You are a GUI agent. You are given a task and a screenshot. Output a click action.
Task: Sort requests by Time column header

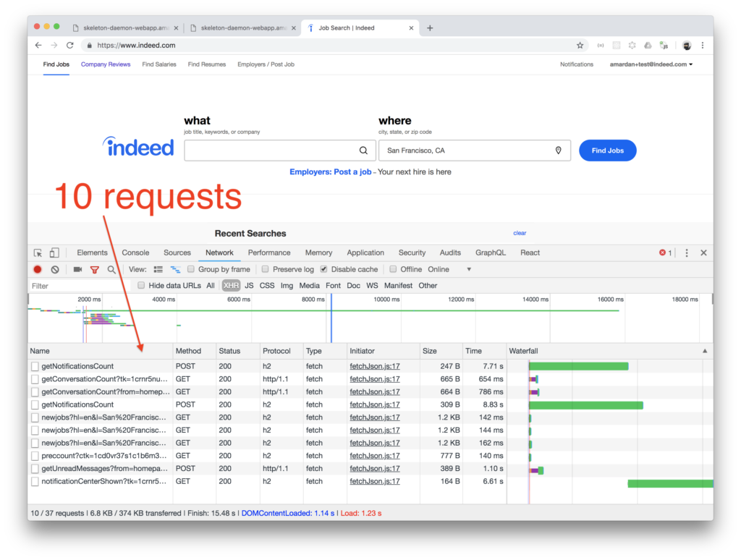point(484,351)
